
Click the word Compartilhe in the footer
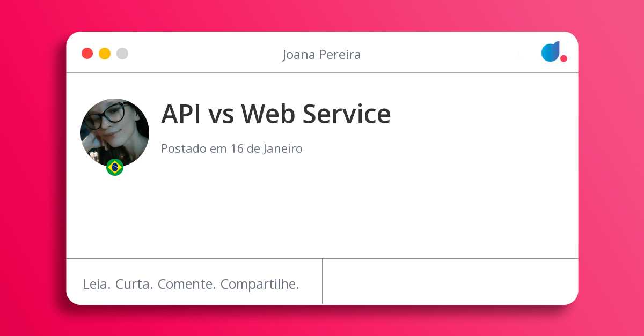click(259, 284)
